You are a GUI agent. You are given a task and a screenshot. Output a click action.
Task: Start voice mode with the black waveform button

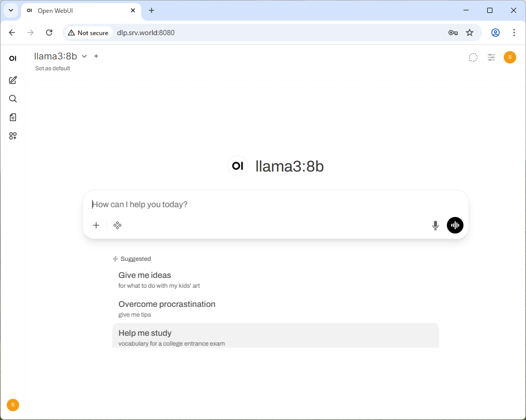point(455,225)
